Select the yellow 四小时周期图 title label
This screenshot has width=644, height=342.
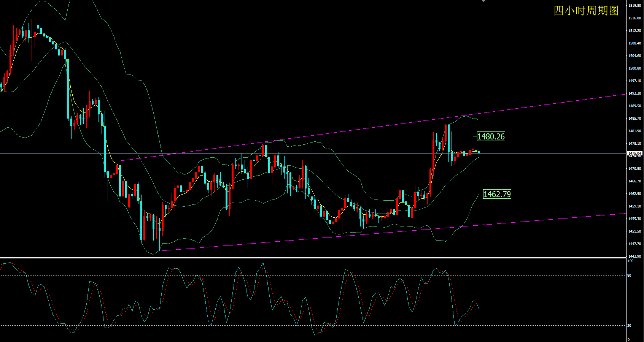tap(586, 11)
